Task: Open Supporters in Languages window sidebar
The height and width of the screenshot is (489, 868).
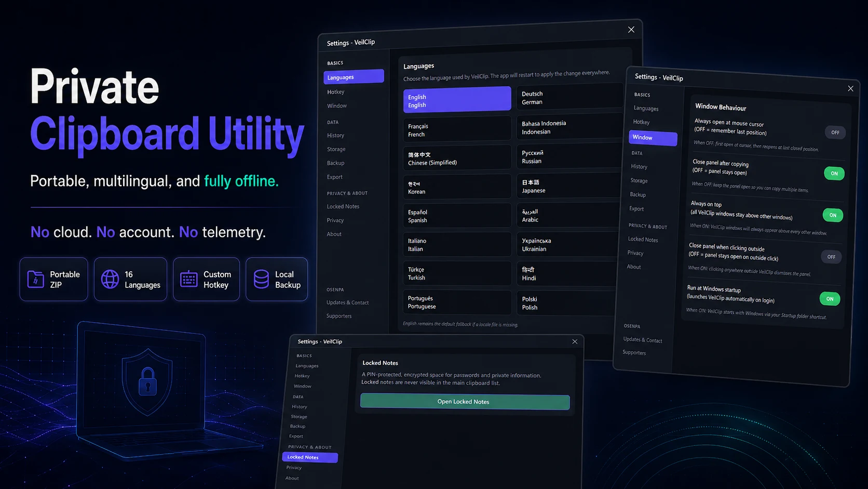Action: click(339, 316)
